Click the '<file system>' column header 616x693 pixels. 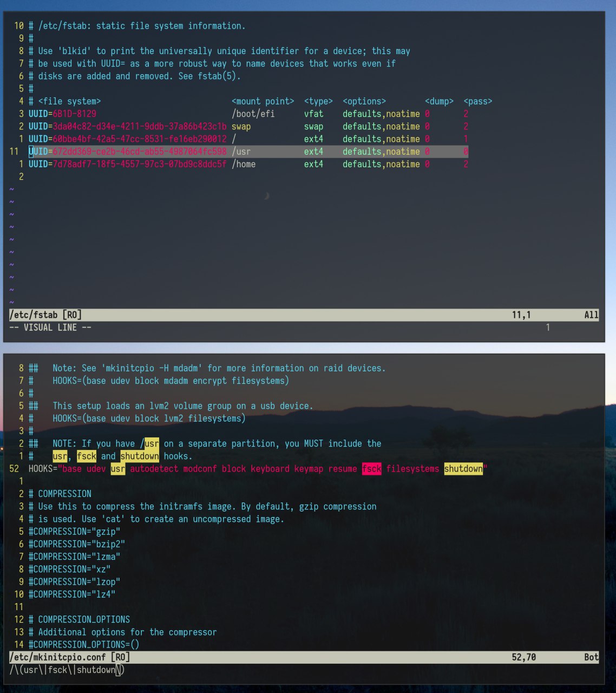click(69, 102)
